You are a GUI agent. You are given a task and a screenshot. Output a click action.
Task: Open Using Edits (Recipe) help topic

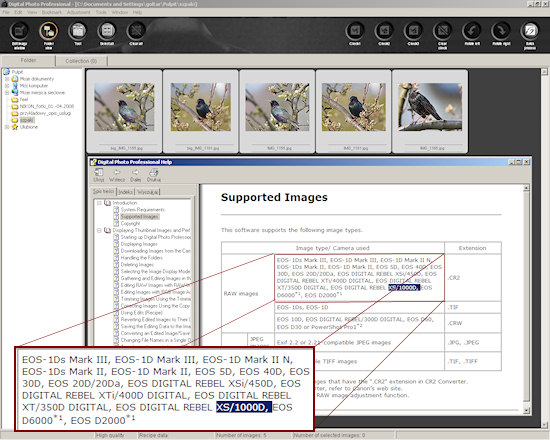click(141, 313)
